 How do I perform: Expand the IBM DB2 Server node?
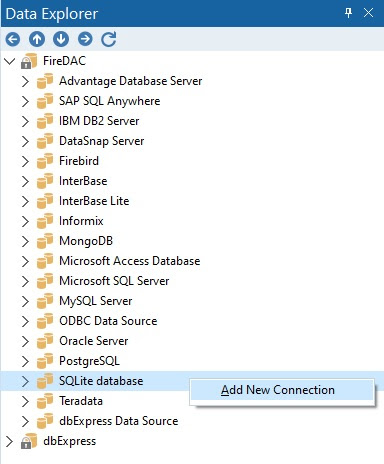(x=25, y=121)
